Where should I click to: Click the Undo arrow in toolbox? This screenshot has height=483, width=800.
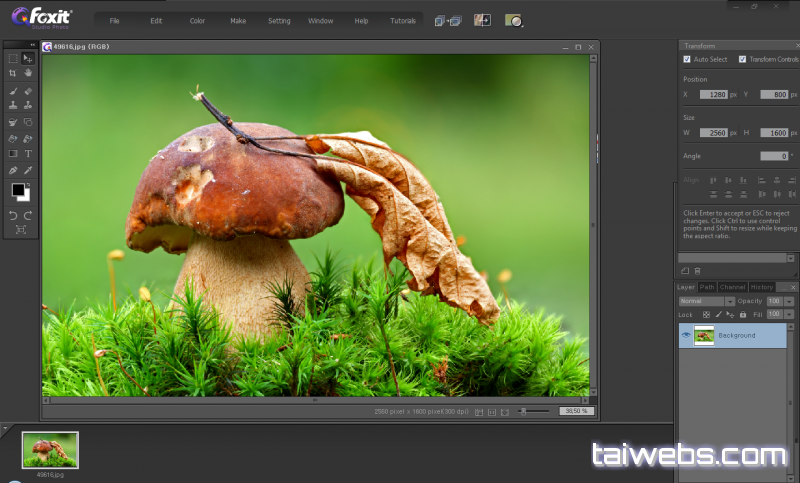coord(12,215)
